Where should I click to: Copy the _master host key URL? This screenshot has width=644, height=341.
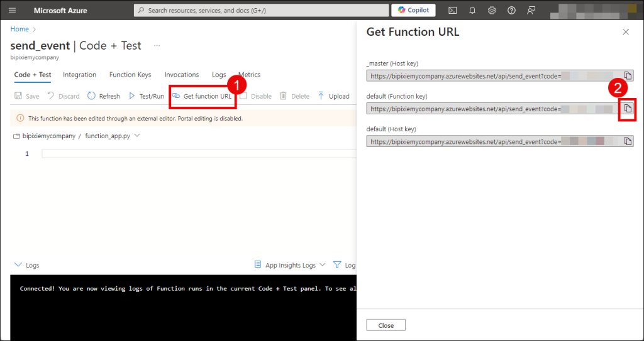pos(627,75)
